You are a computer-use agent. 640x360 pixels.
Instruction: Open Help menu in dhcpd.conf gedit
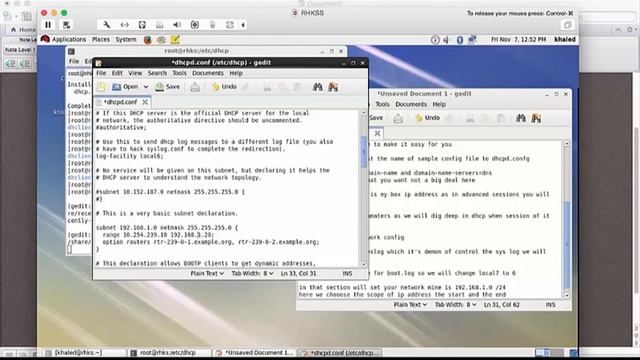(236, 73)
